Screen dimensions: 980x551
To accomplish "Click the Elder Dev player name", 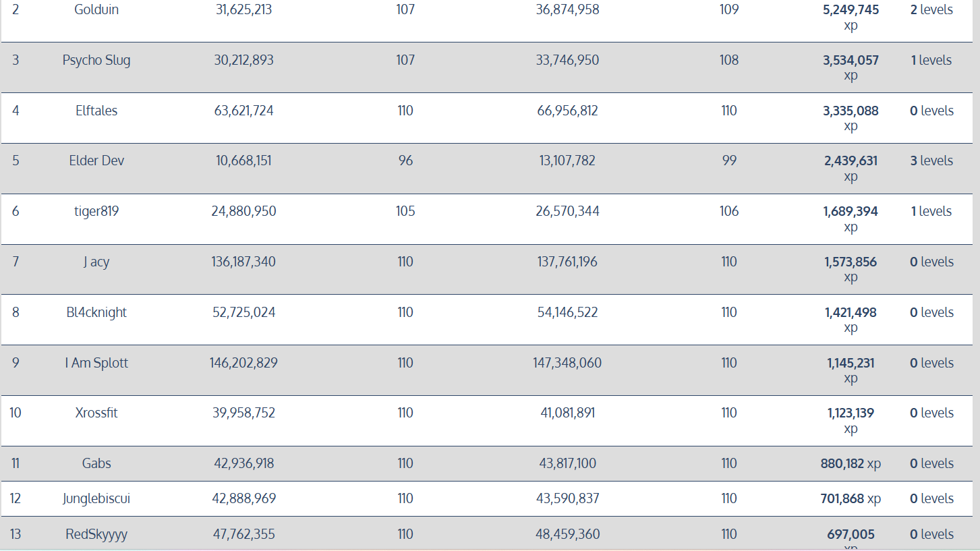I will pyautogui.click(x=96, y=161).
